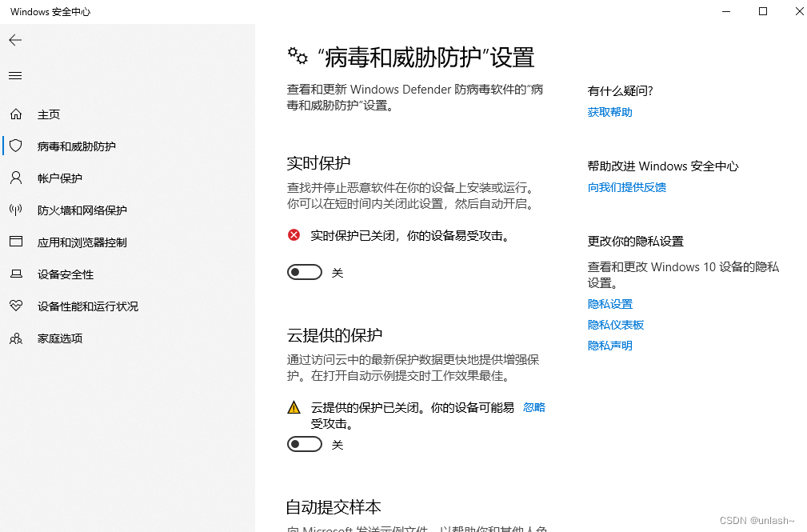807x532 pixels.
Task: Turn on the 云提供的保护 toggle
Action: pos(305,444)
